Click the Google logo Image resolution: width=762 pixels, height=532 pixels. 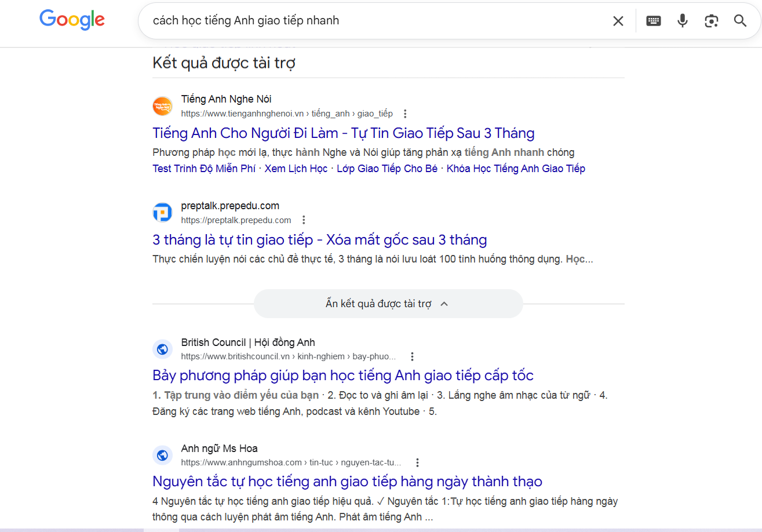72,20
